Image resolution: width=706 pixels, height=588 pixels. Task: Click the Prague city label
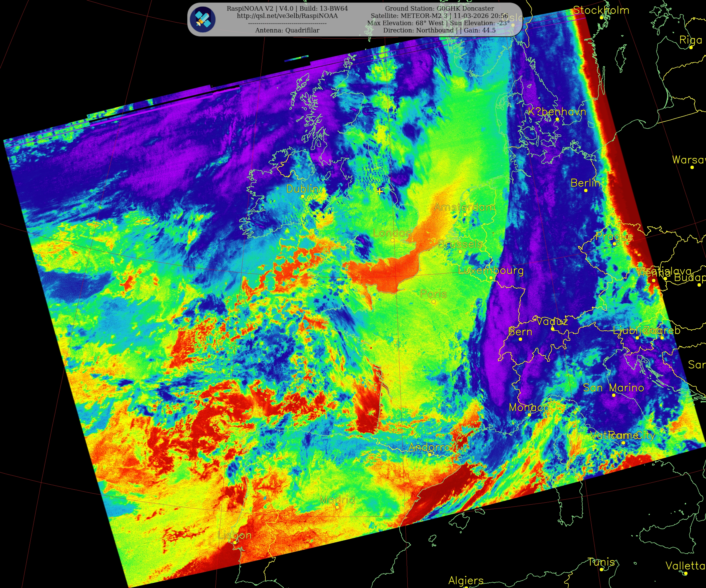[614, 236]
